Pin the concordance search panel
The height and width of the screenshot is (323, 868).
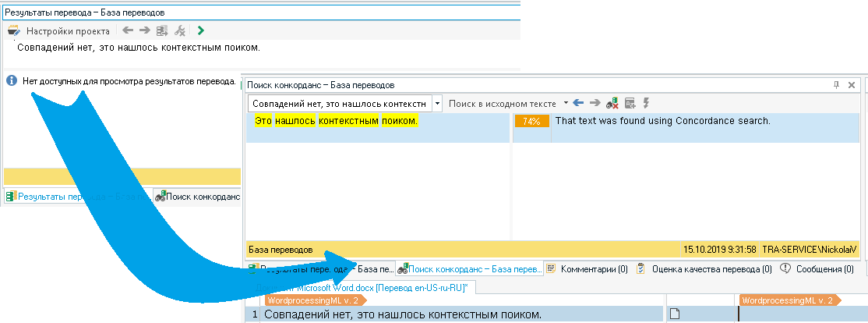click(837, 84)
